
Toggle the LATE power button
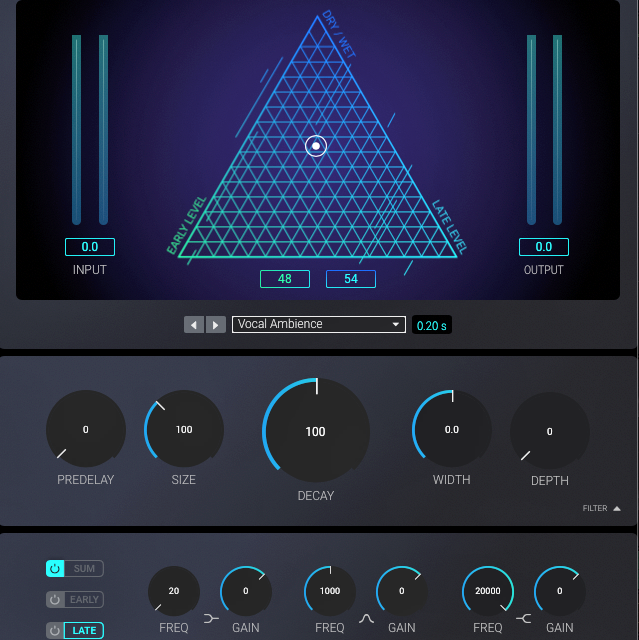56,631
